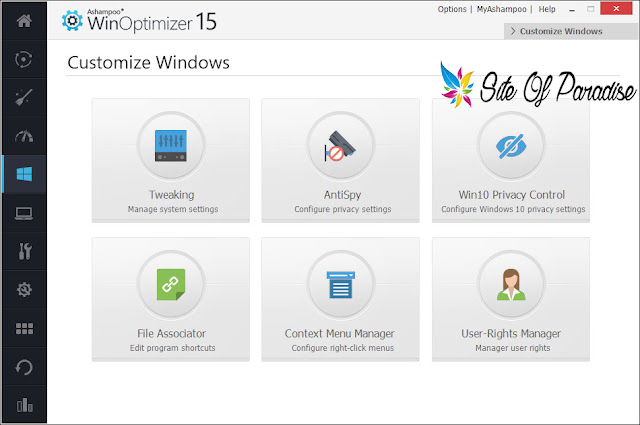Open Tweaking tile label
640x425 pixels.
[x=171, y=195]
